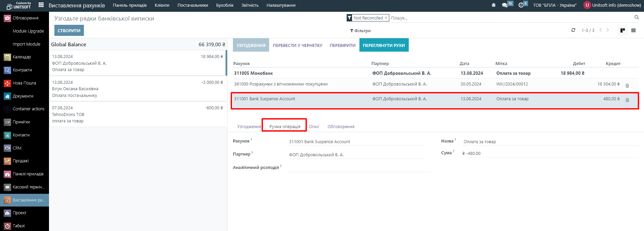This screenshot has height=231, width=644.
Task: Open the chat messages icon with badge
Action: [505, 5]
